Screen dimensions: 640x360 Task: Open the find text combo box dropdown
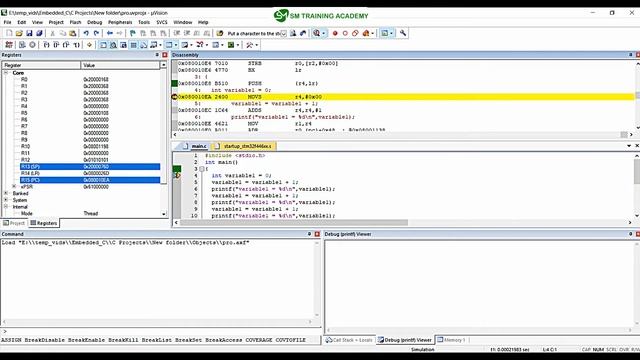pyautogui.click(x=283, y=33)
